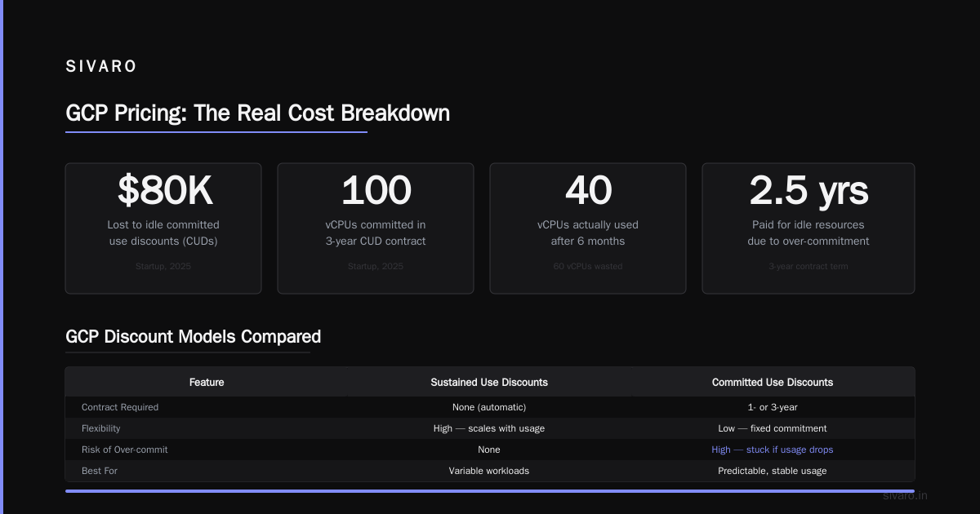This screenshot has width=980, height=514.
Task: Click the SIVARO brand name
Action: 101,67
